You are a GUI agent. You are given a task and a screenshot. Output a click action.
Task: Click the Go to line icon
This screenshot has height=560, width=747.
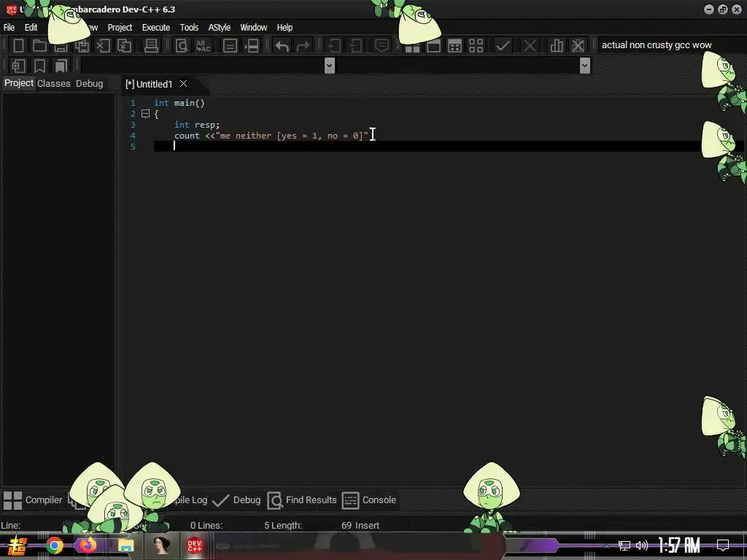(x=252, y=46)
